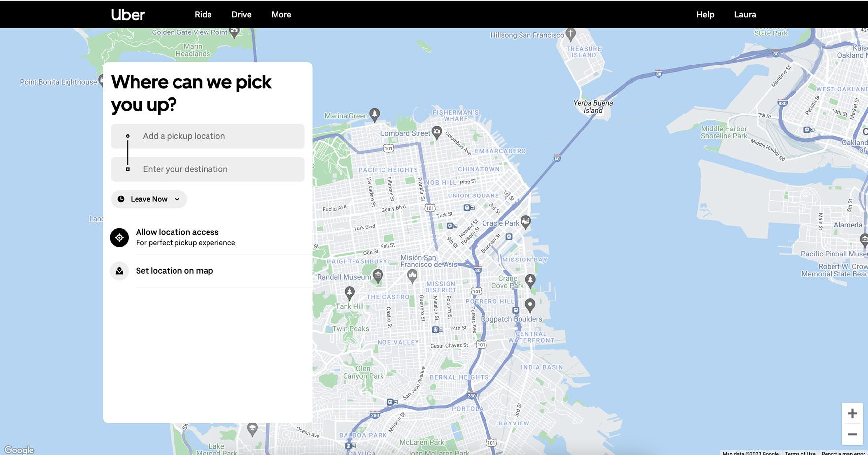Click the Treasure Island map label
Image resolution: width=868 pixels, height=455 pixels.
coord(584,52)
